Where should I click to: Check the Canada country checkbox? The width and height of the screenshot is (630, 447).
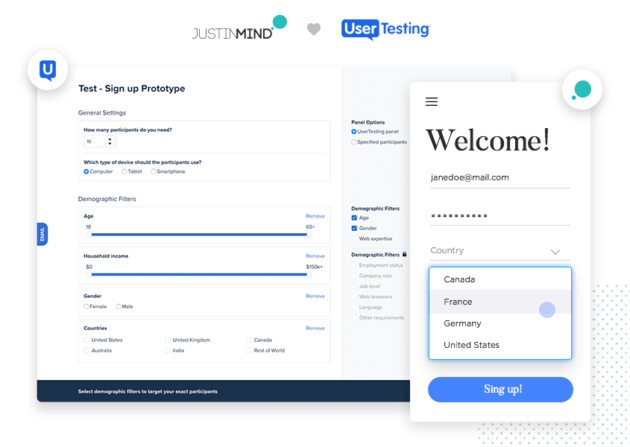(x=249, y=340)
